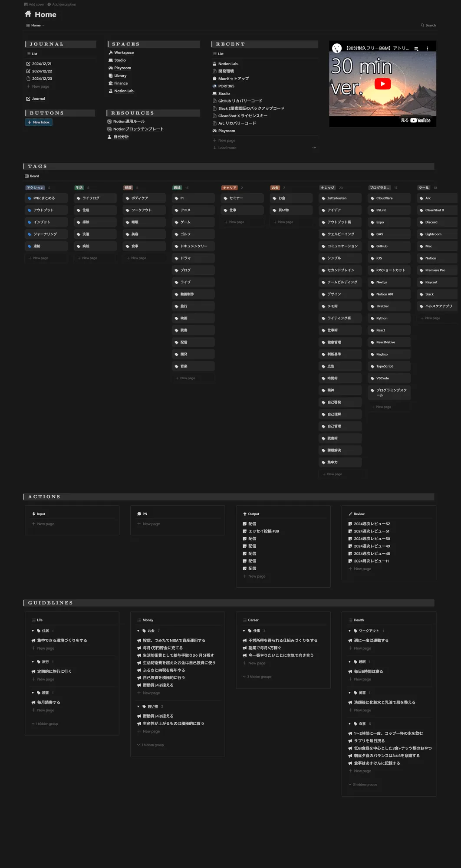The width and height of the screenshot is (461, 868).
Task: Open 毎月読書する guideline
Action: 46,703
